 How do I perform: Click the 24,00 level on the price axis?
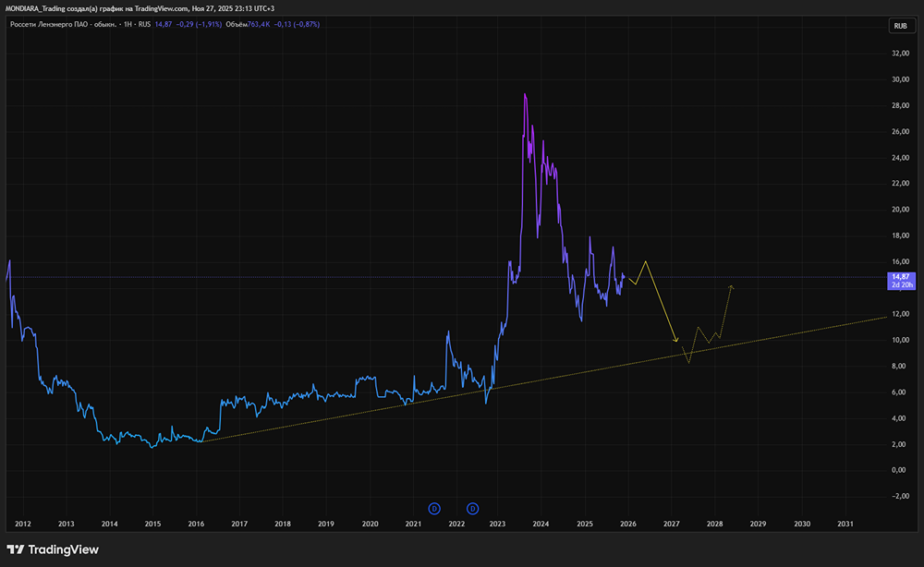pyautogui.click(x=900, y=158)
